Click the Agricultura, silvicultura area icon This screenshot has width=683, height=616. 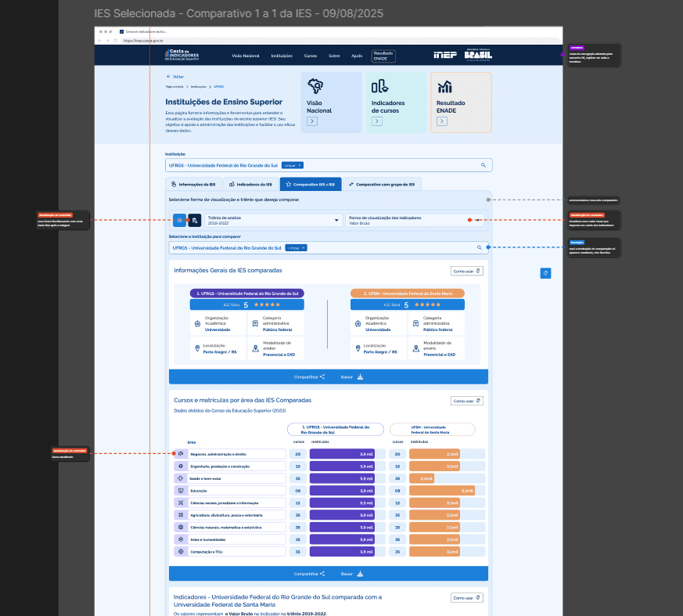pyautogui.click(x=181, y=515)
